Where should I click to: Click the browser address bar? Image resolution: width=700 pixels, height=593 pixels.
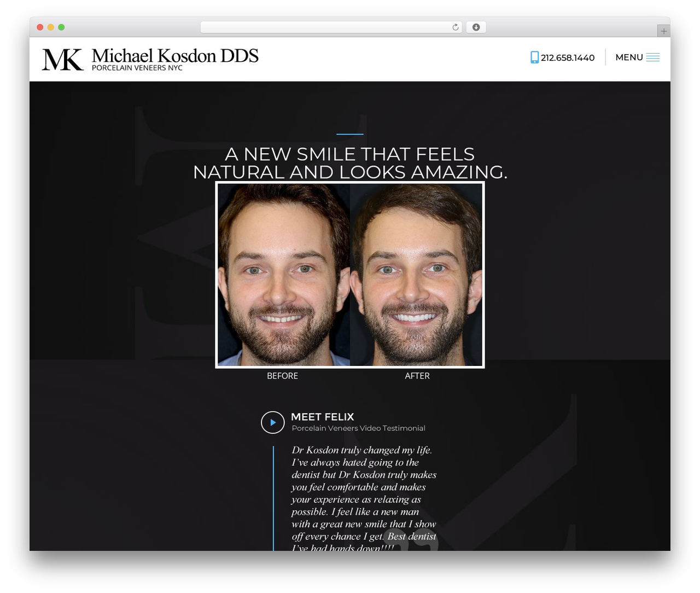331,27
